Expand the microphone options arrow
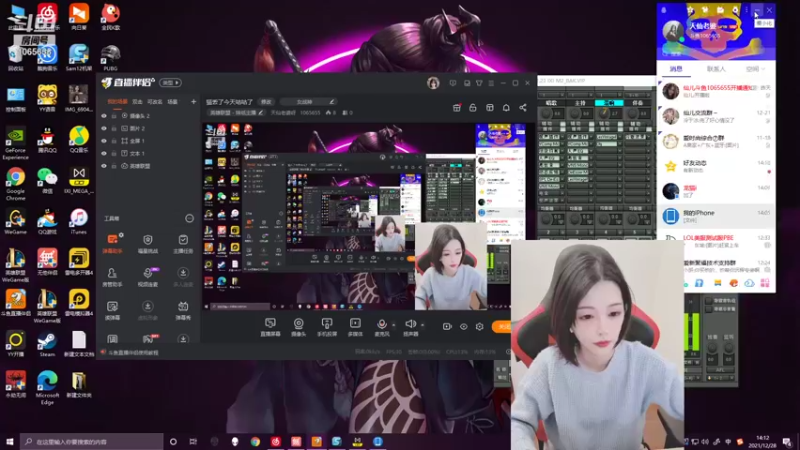This screenshot has height=450, width=800. tap(393, 325)
